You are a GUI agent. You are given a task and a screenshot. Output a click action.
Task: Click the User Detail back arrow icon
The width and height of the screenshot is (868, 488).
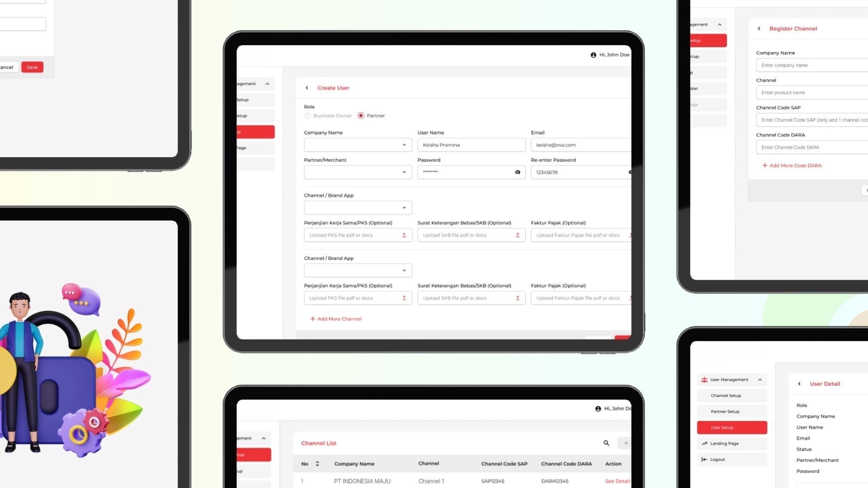[799, 384]
